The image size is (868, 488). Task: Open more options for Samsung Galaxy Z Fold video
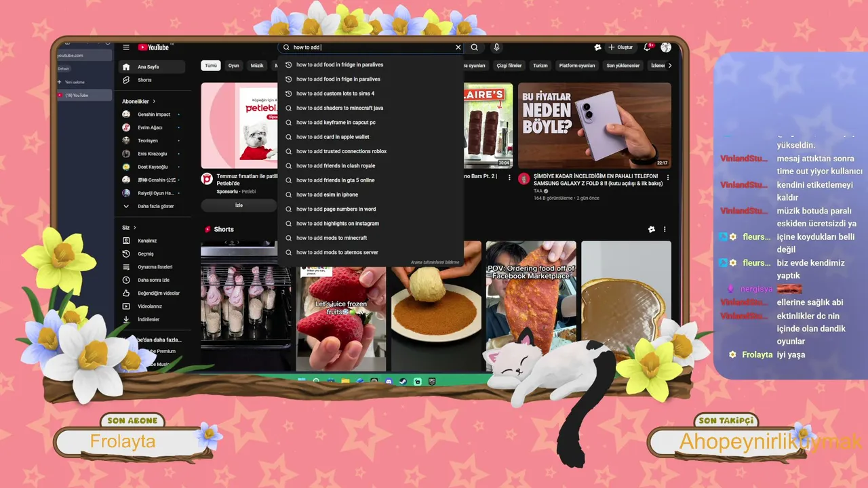point(668,178)
